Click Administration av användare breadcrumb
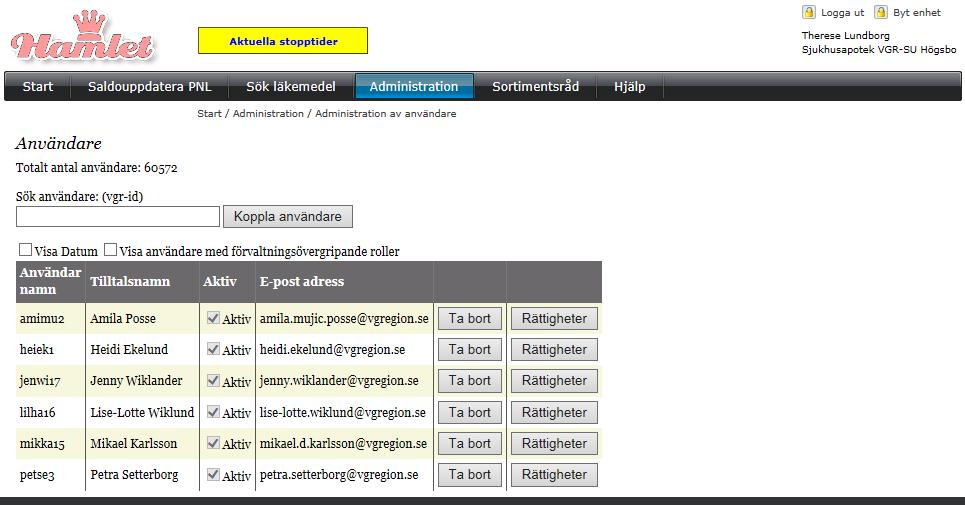 [386, 114]
